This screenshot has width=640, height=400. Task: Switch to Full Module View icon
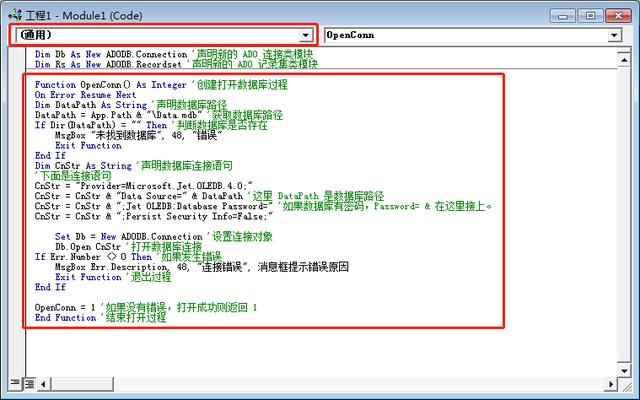click(x=29, y=383)
